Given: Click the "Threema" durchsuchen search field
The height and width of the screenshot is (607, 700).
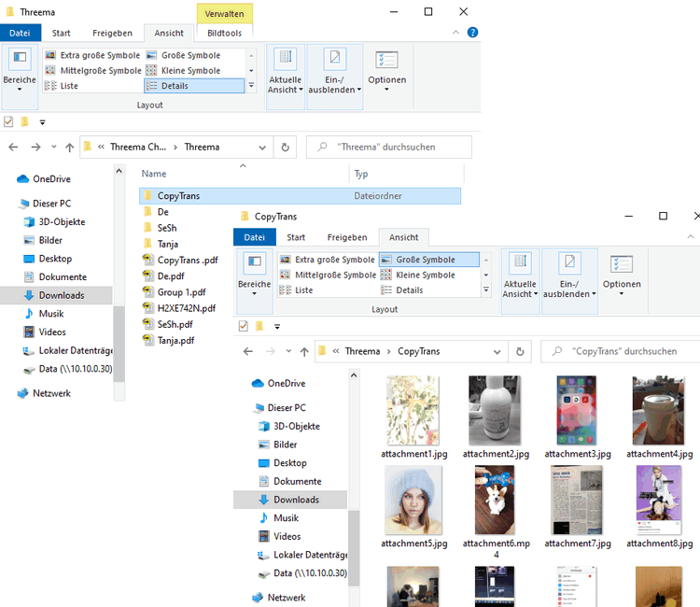Looking at the screenshot, I should pos(389,147).
